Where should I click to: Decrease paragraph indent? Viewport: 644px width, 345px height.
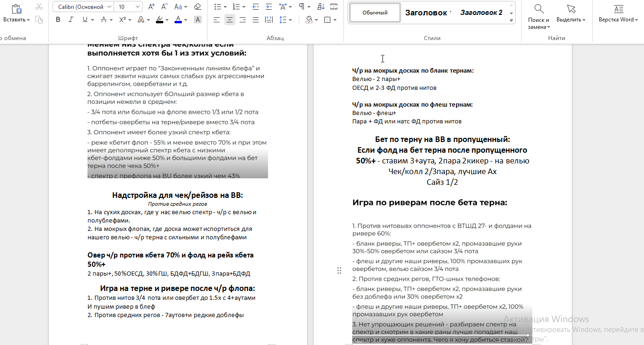255,7
